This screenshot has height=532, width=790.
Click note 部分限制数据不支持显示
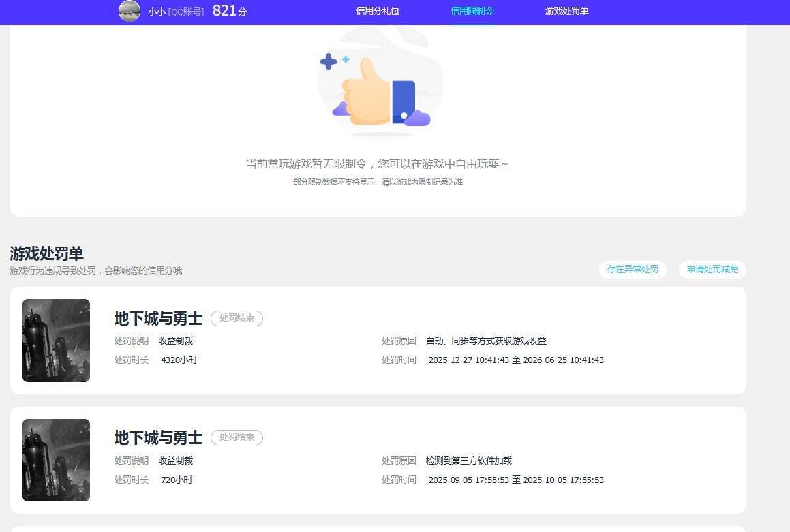point(378,182)
